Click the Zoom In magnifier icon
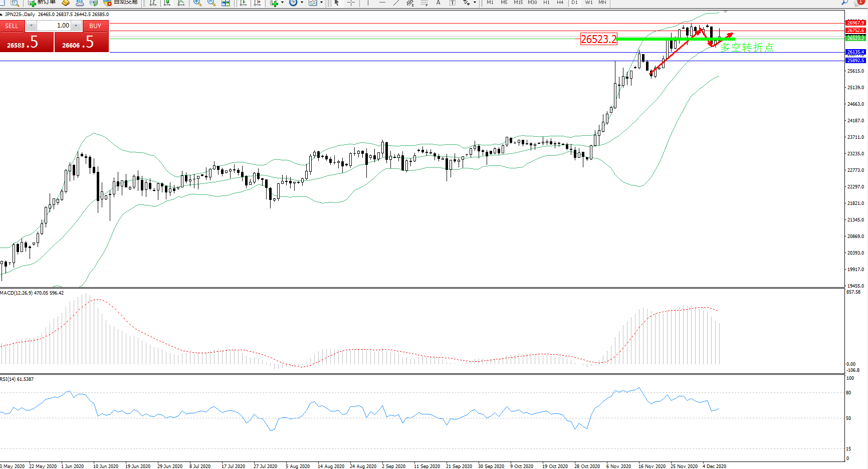The image size is (868, 469). point(197,3)
